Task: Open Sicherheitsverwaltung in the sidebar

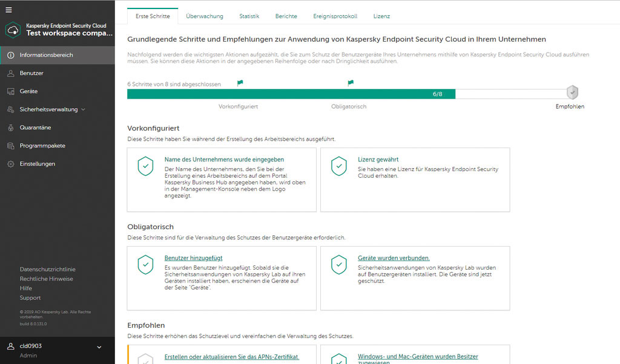Action: 58,110
